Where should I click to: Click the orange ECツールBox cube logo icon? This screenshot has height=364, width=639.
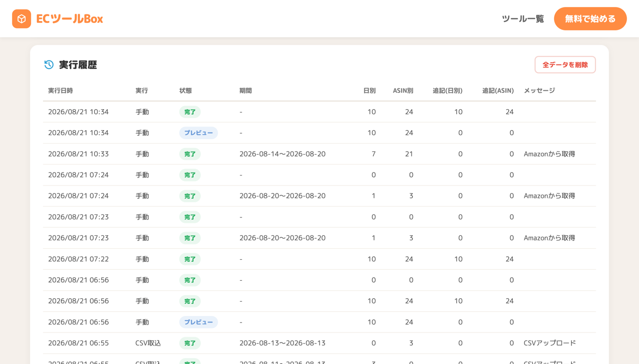pyautogui.click(x=21, y=19)
